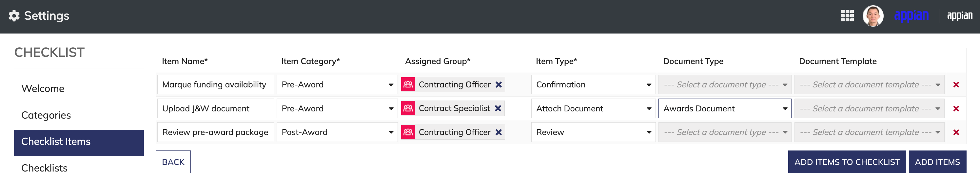Screen dimensions: 980x184
Task: Click the Item Name column header
Action: (185, 61)
